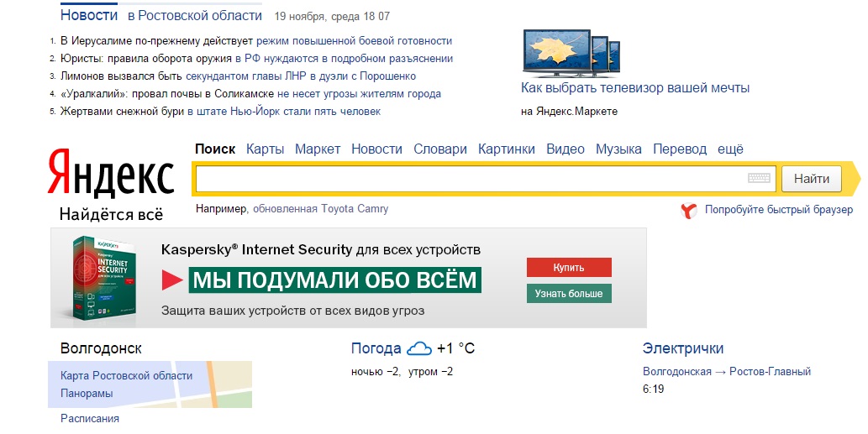Open the Погода heading link
Viewport: 868px width, 434px height.
(x=376, y=348)
